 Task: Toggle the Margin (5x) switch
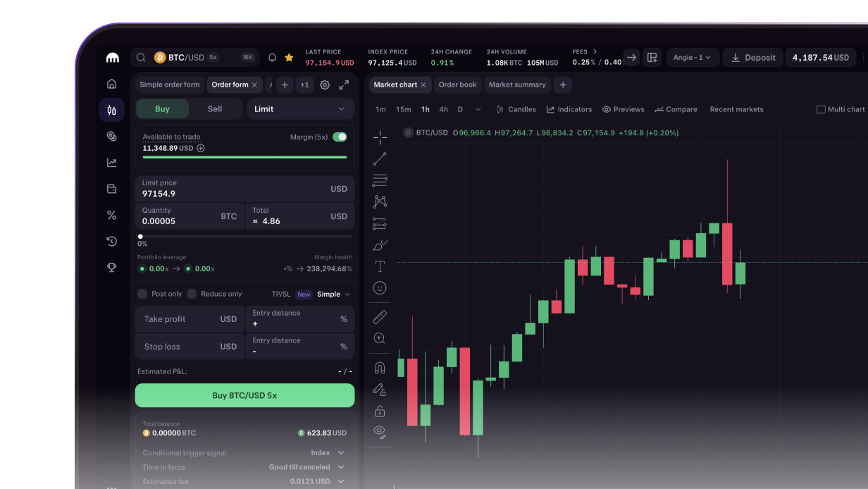tap(340, 137)
